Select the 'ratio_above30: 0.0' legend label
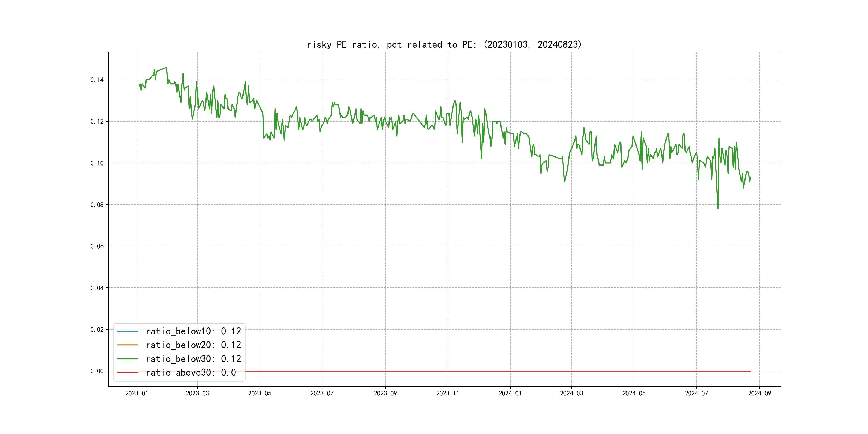 coord(191,373)
